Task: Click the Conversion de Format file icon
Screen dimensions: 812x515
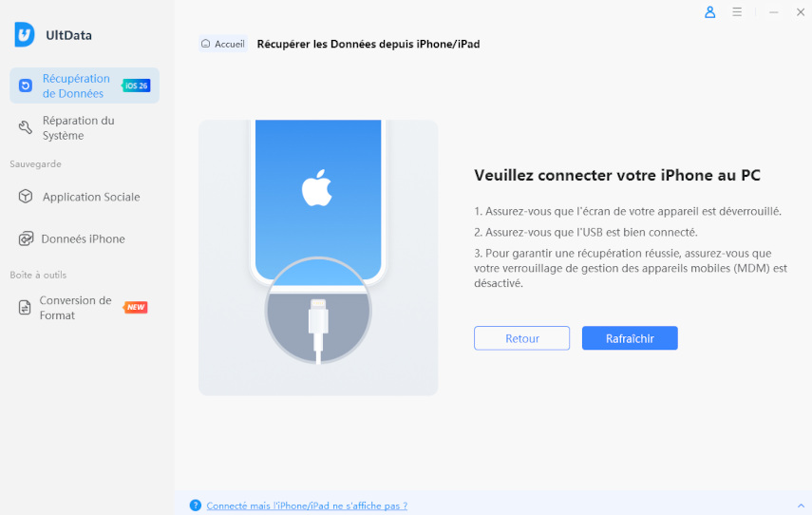Action: (x=26, y=308)
